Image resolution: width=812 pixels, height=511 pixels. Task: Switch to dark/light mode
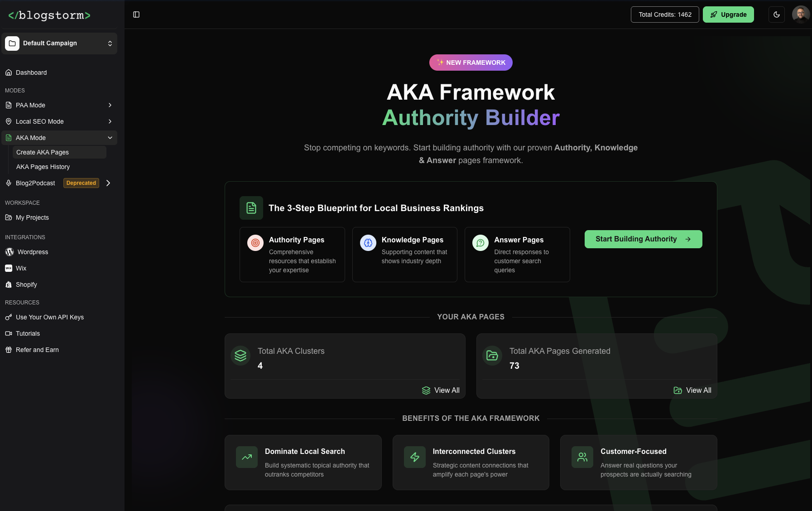coord(777,14)
